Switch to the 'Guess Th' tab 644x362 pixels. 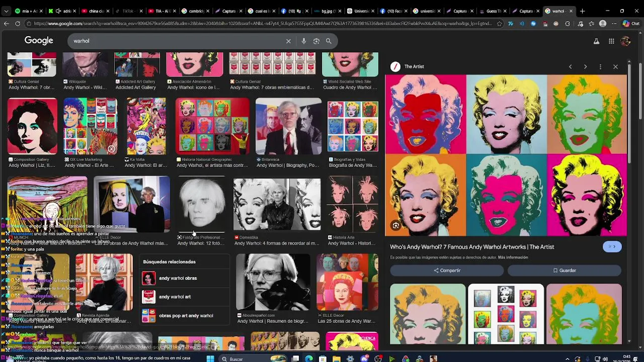(x=495, y=11)
